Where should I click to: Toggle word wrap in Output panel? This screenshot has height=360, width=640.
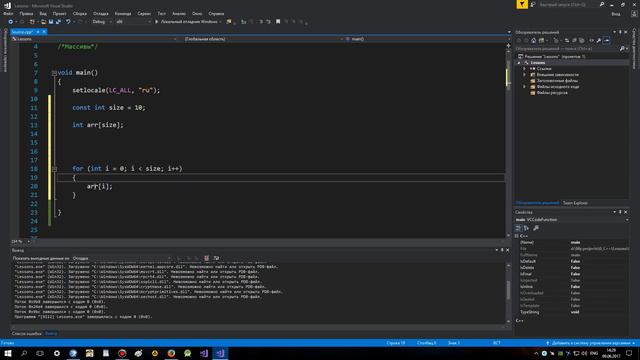coord(216,258)
